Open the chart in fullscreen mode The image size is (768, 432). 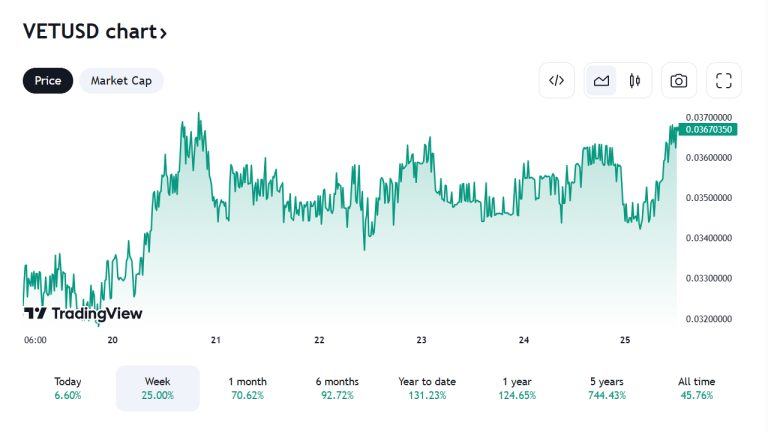[724, 81]
